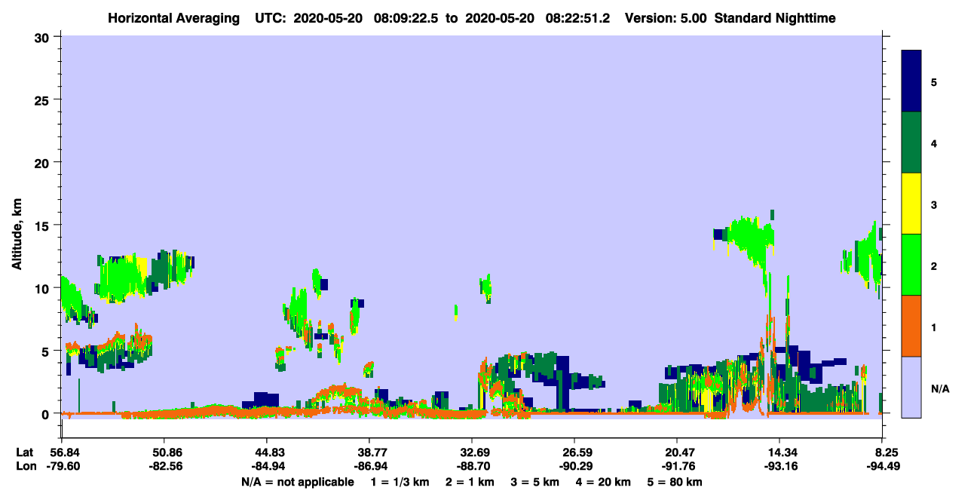Click the longitude value -84.94
Image resolution: width=980 pixels, height=503 pixels.
point(267,466)
